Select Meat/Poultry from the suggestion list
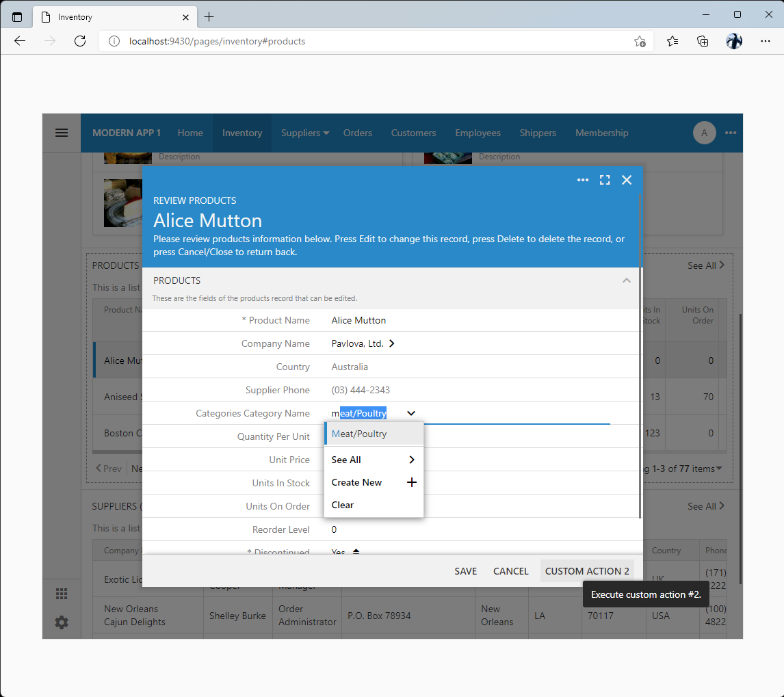Viewport: 784px width, 697px height. [x=374, y=434]
